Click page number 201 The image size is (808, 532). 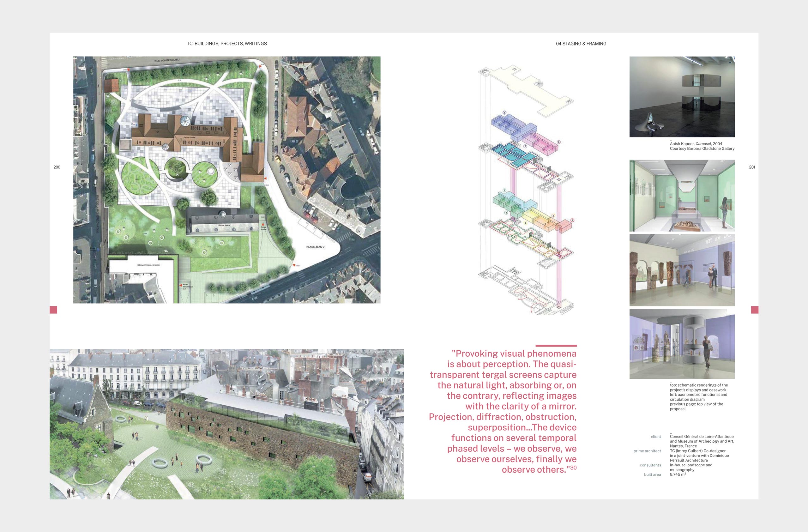752,167
